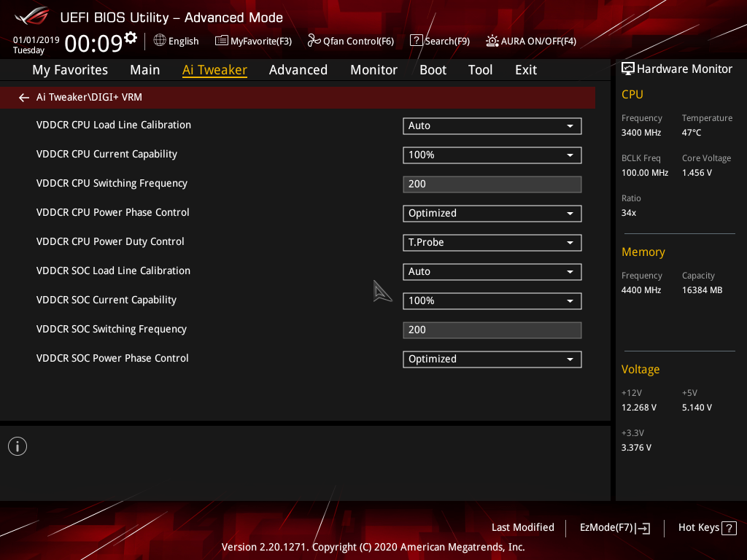Screen dimensions: 747x560
Task: Select the Ai Tweaker tab
Action: pyautogui.click(x=214, y=70)
